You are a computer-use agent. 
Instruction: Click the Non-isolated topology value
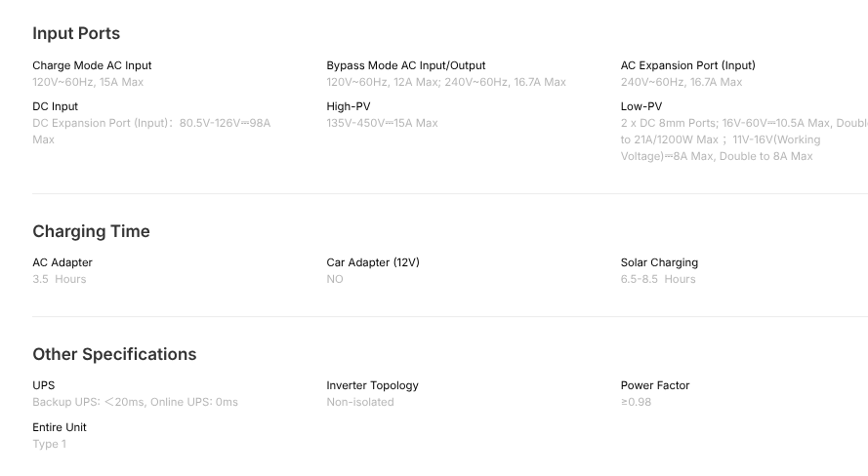[360, 402]
